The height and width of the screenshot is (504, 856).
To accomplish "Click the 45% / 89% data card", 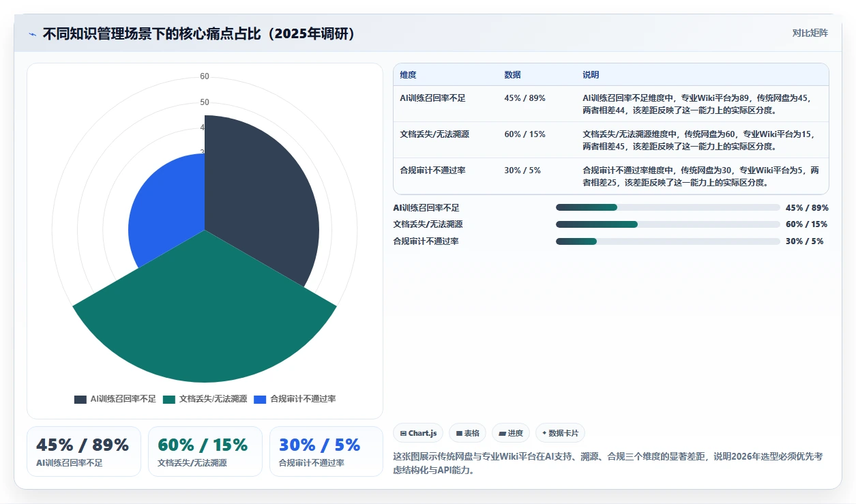I will 83,451.
